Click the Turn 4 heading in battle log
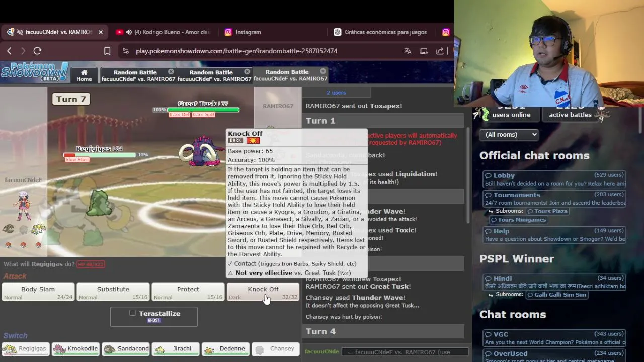644x362 pixels. point(320,331)
